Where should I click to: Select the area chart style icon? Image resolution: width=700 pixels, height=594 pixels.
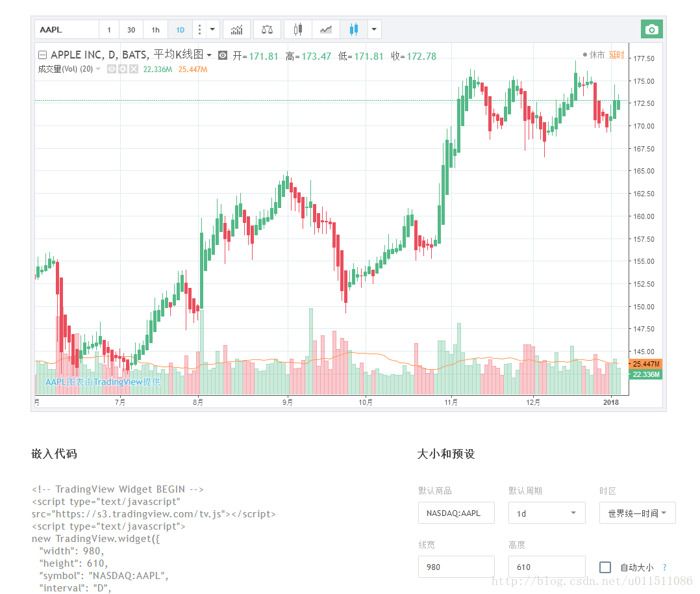coord(326,29)
